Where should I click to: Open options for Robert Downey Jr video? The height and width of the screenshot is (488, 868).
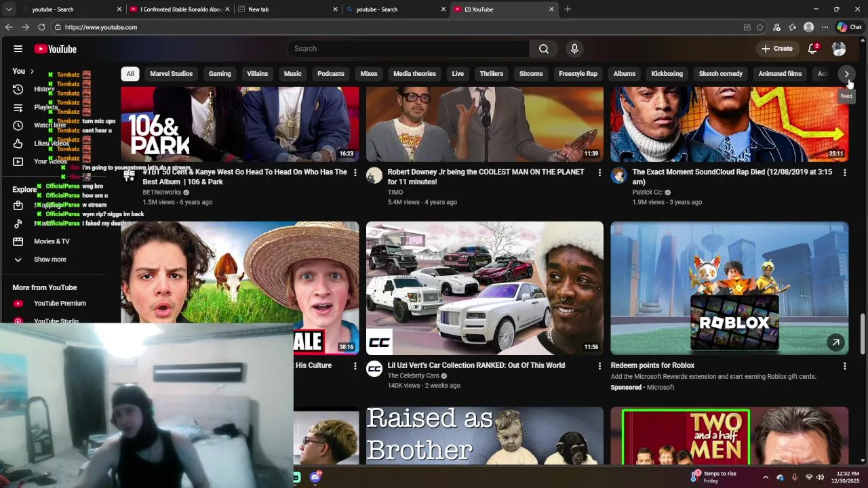click(599, 173)
